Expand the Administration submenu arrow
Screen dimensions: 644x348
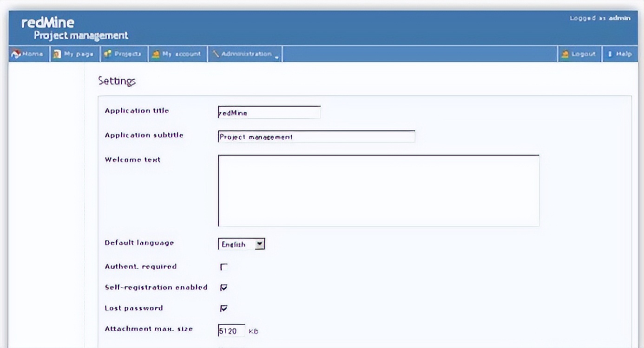[276, 58]
